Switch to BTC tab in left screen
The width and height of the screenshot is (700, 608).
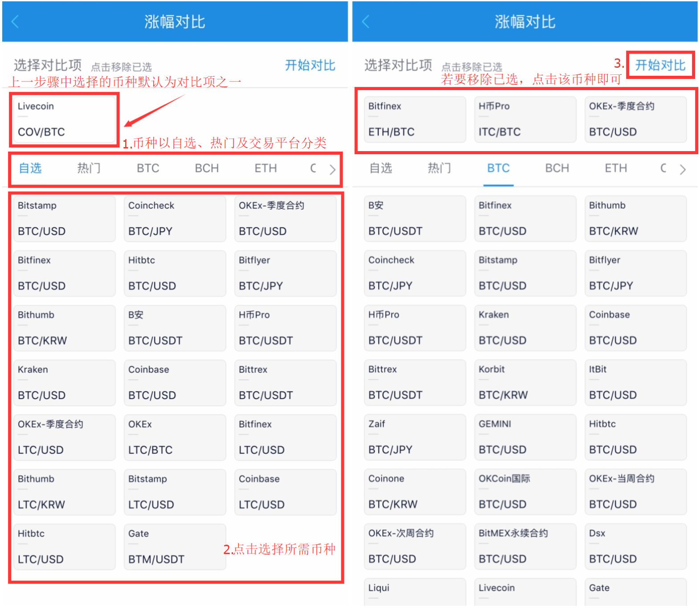pyautogui.click(x=148, y=168)
